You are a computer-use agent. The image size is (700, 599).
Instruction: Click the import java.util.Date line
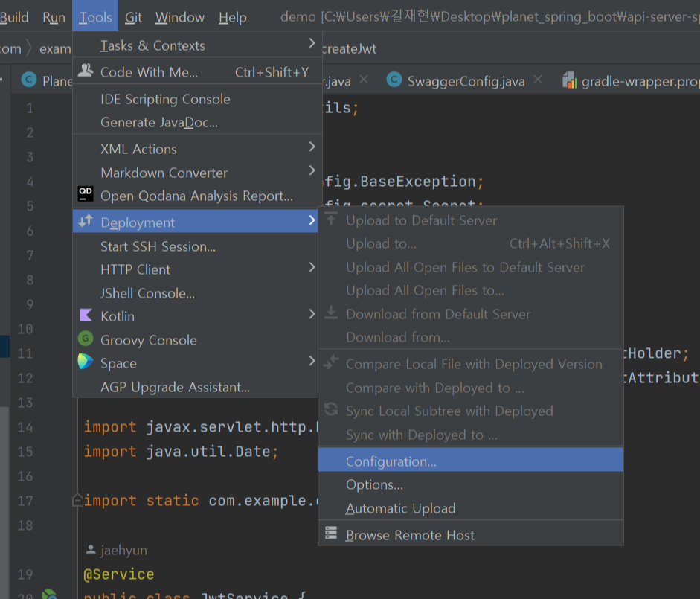[x=182, y=452]
